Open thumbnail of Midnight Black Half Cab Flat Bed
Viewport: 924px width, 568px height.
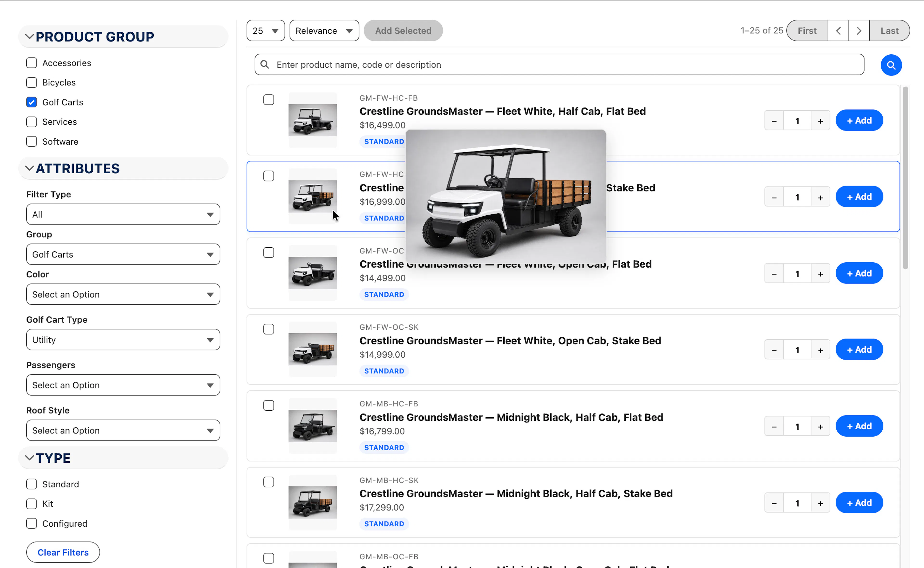coord(312,426)
